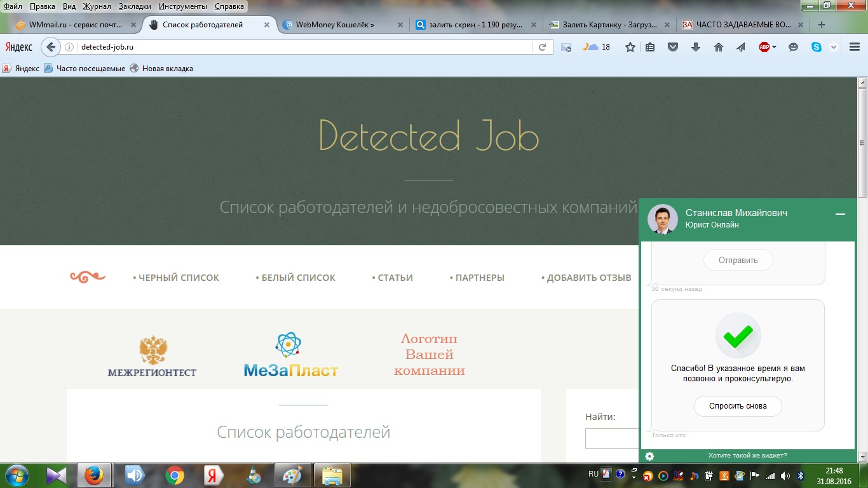868x488 pixels.
Task: Click the taskbar volume speaker tray icon
Action: point(785,476)
